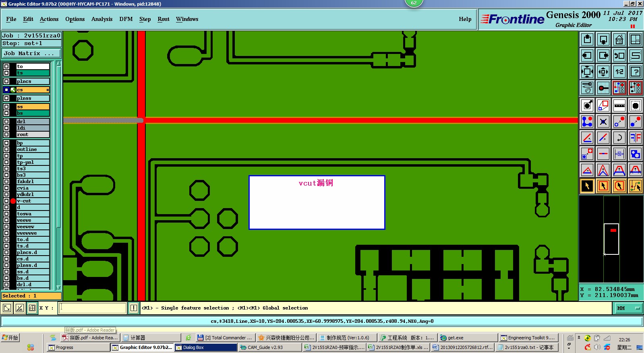644x353 pixels.
Task: Click the Home view house icon
Action: pos(619,39)
